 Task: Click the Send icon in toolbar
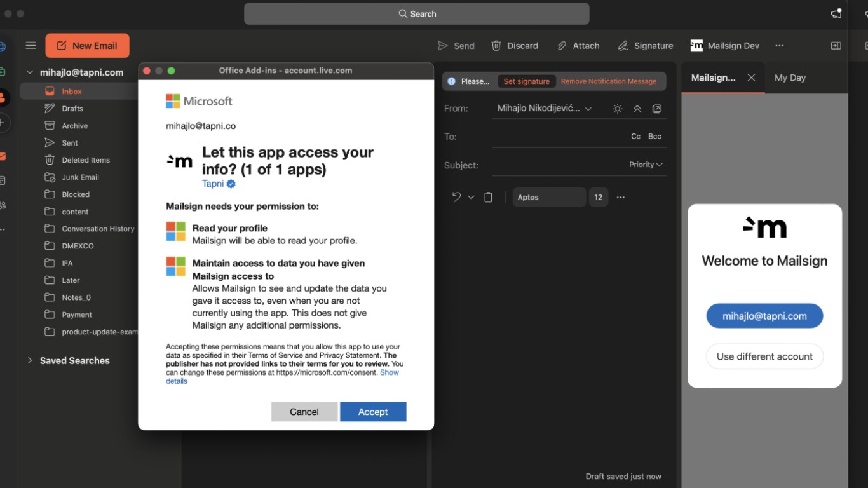coord(443,46)
